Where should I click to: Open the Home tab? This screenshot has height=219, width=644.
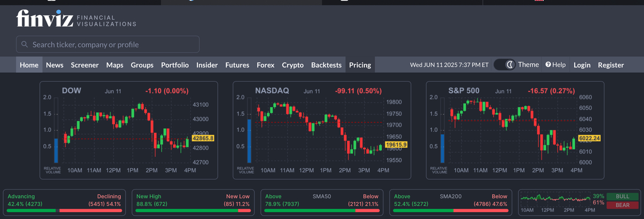click(29, 65)
